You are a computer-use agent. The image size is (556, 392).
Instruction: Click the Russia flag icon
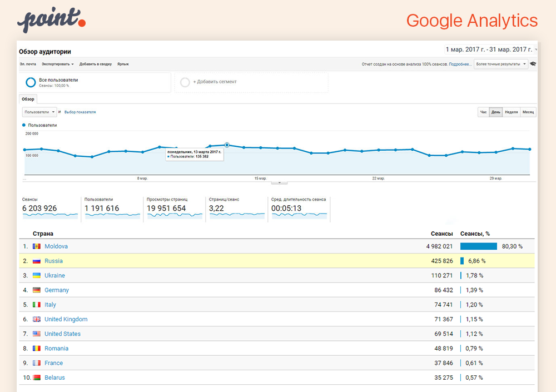pos(37,261)
